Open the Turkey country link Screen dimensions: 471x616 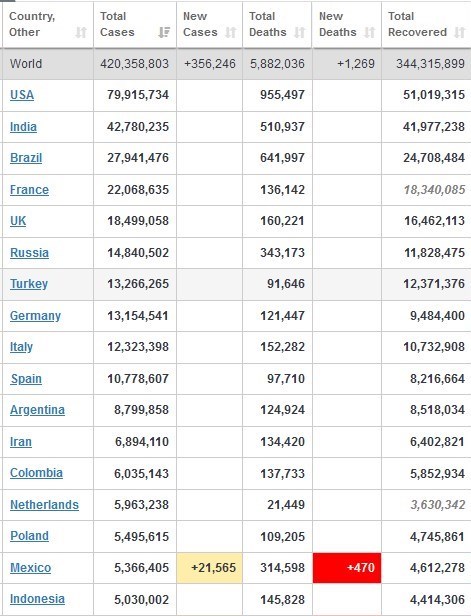click(x=29, y=284)
